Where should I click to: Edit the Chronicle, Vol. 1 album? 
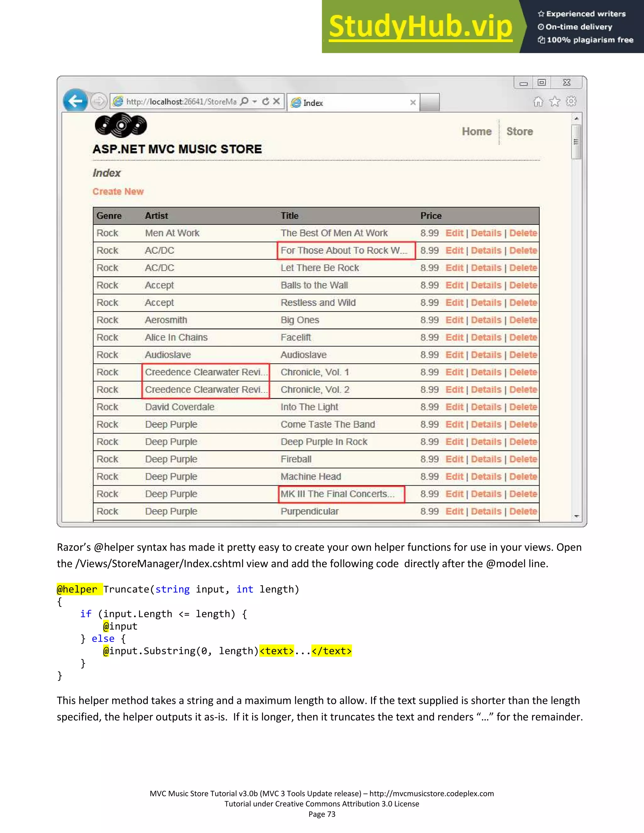point(454,372)
